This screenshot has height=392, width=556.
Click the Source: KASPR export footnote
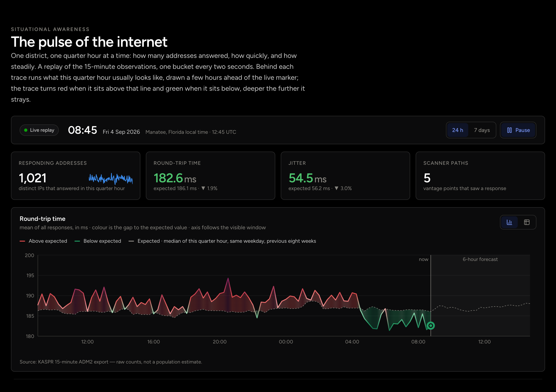(x=111, y=362)
